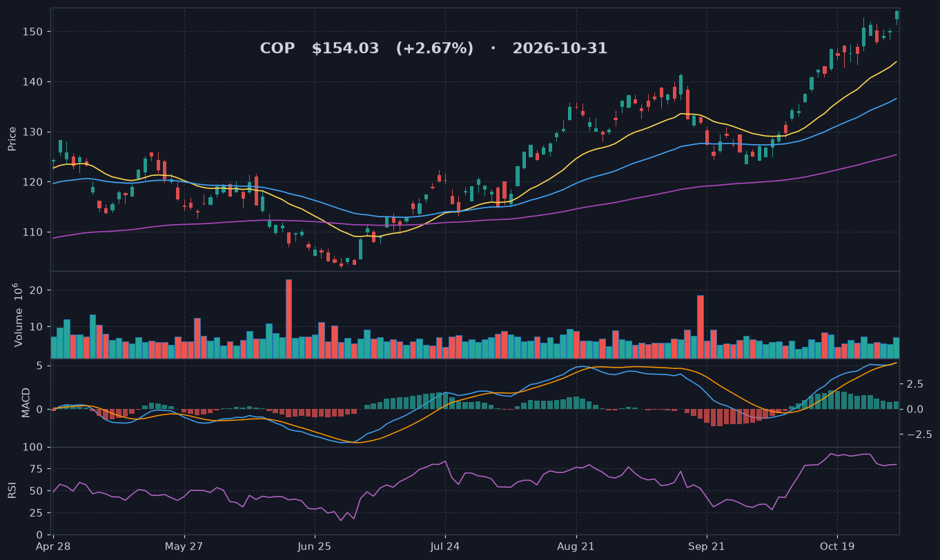Click the 140 price axis tick
940x560 pixels.
pos(35,82)
